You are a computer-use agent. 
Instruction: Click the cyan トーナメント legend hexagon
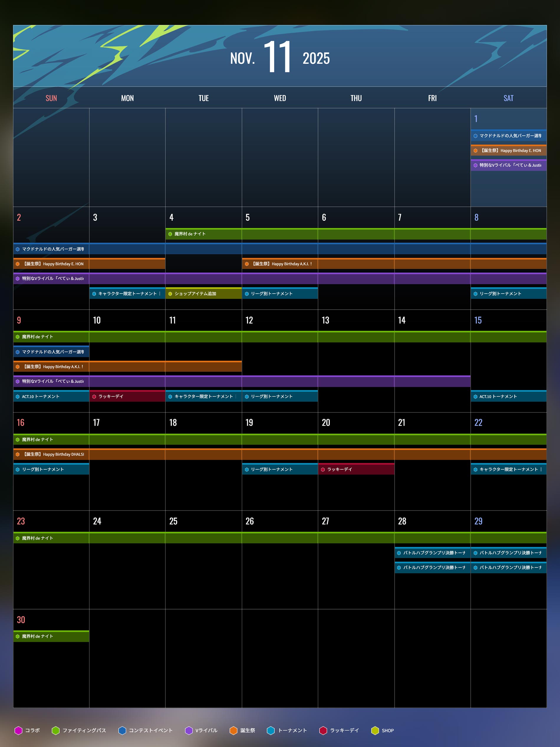click(x=271, y=730)
